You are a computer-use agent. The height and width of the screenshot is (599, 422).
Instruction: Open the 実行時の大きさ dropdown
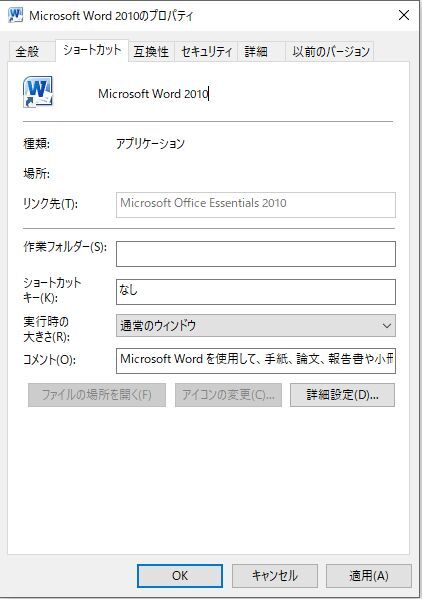pos(256,325)
